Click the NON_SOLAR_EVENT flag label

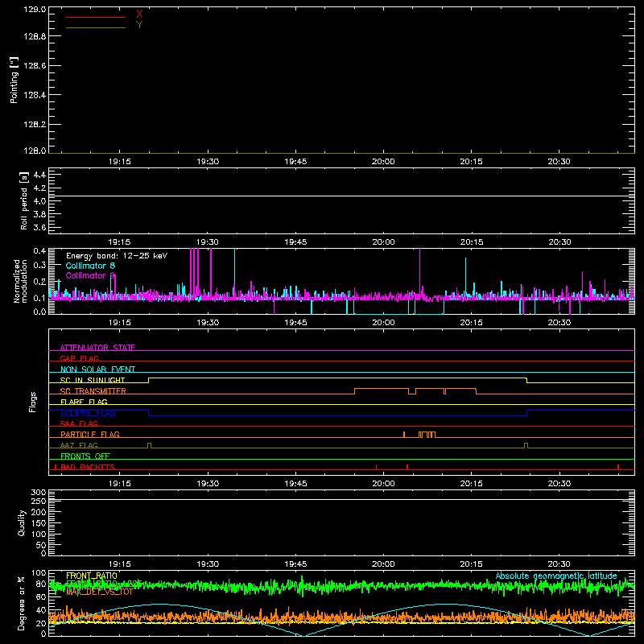pos(97,369)
